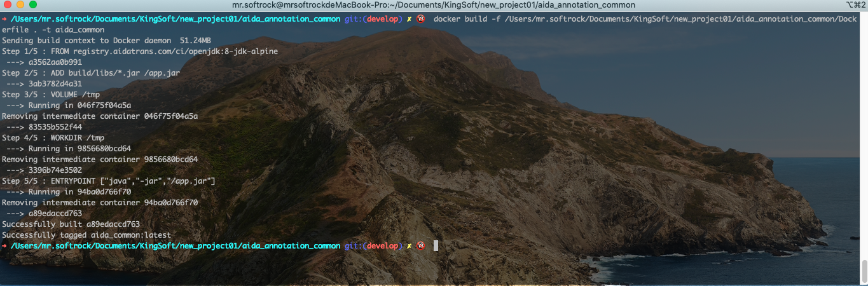Click 'Removing intermediate container 9856680bcd64' line
This screenshot has height=286, width=868.
click(x=100, y=159)
